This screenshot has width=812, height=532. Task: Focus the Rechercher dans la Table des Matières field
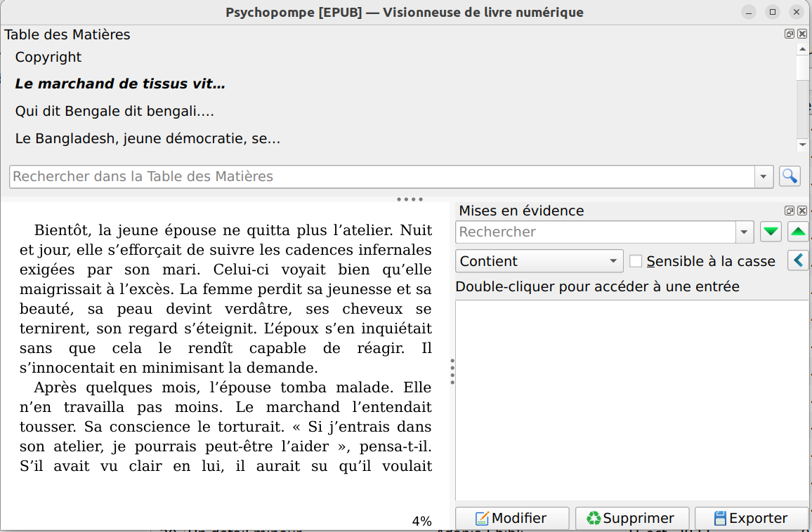point(382,176)
